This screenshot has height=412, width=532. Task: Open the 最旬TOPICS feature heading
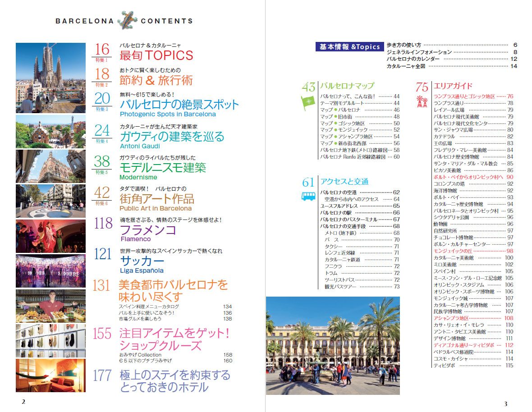click(156, 55)
